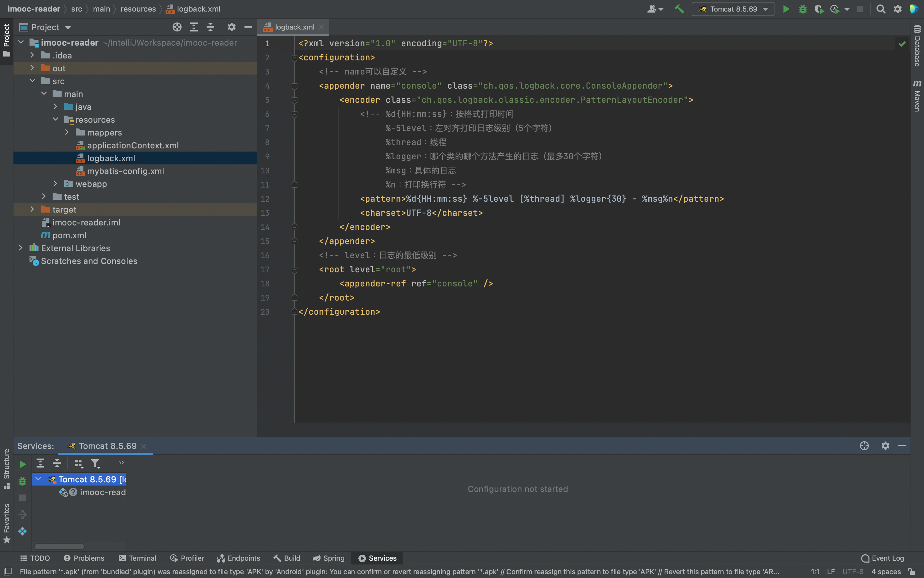Open the Profiler tool window tab
This screenshot has height=578, width=924.
(187, 558)
